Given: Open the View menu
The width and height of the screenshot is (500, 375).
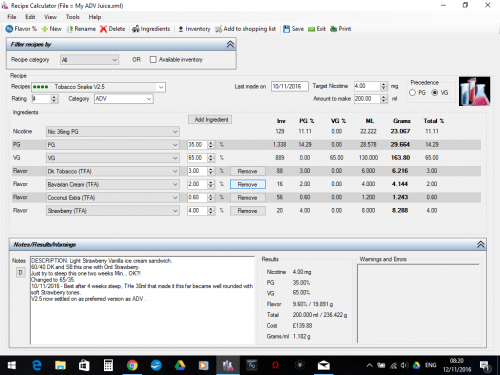Looking at the screenshot, I should click(x=50, y=17).
